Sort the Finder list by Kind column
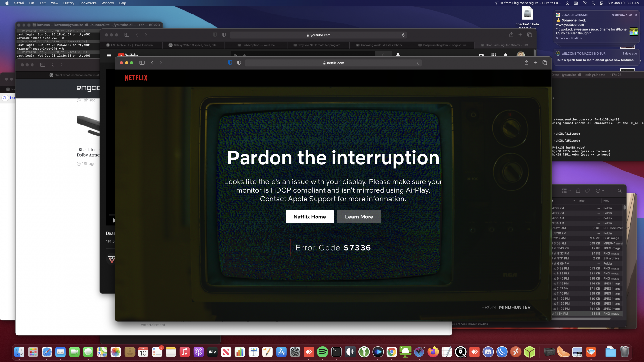 [x=613, y=201]
